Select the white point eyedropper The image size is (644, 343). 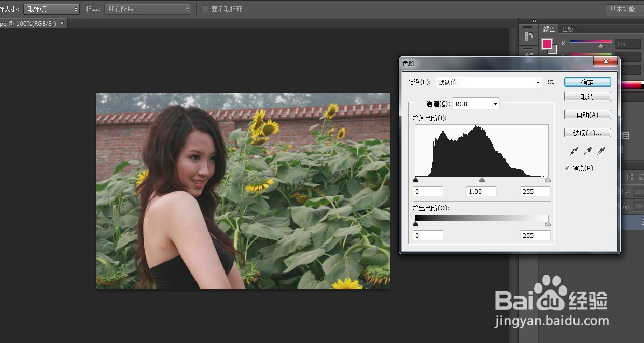point(601,151)
